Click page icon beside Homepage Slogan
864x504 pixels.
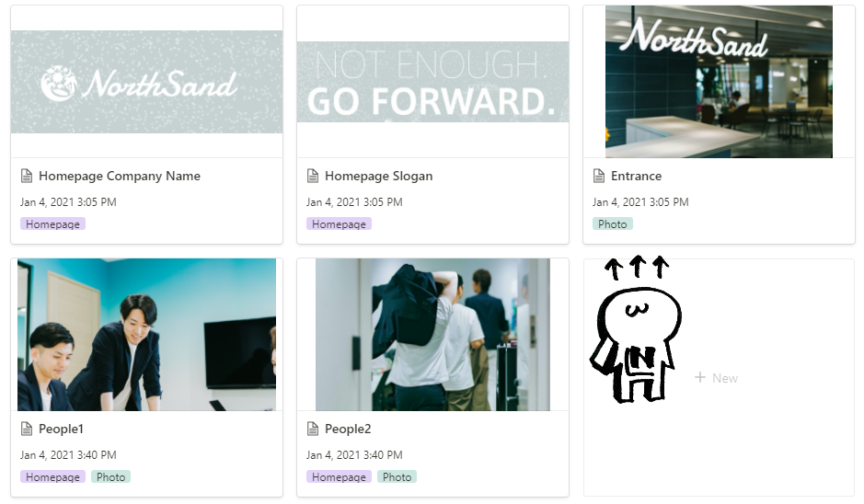coord(313,176)
